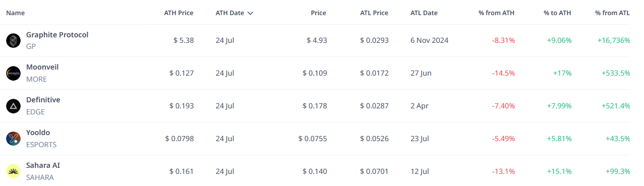This screenshot has height=186, width=644.
Task: Sort by the ATH Price column
Action: coord(179,13)
